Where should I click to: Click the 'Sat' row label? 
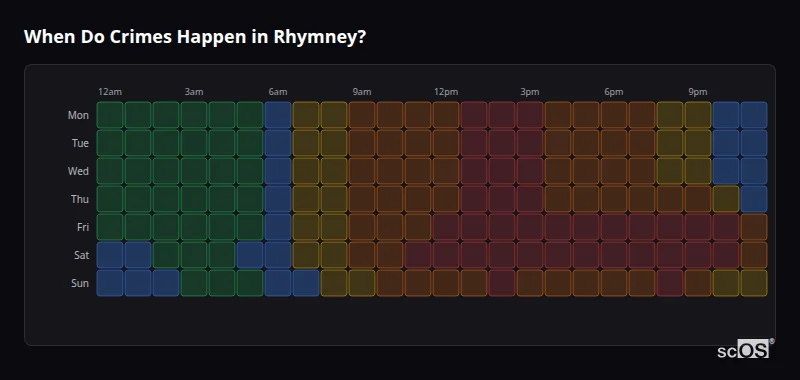(81, 256)
